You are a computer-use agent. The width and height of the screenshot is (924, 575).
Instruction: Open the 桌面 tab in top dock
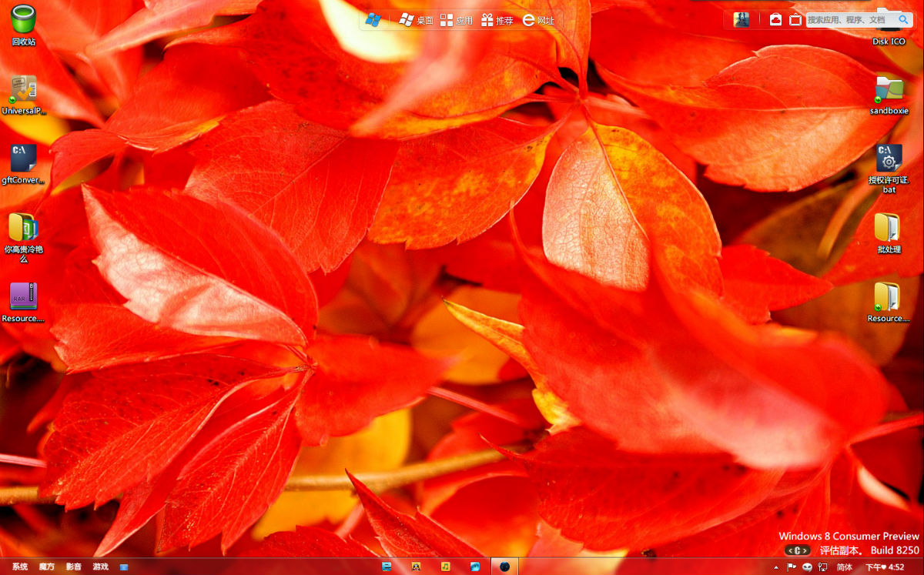(x=416, y=20)
